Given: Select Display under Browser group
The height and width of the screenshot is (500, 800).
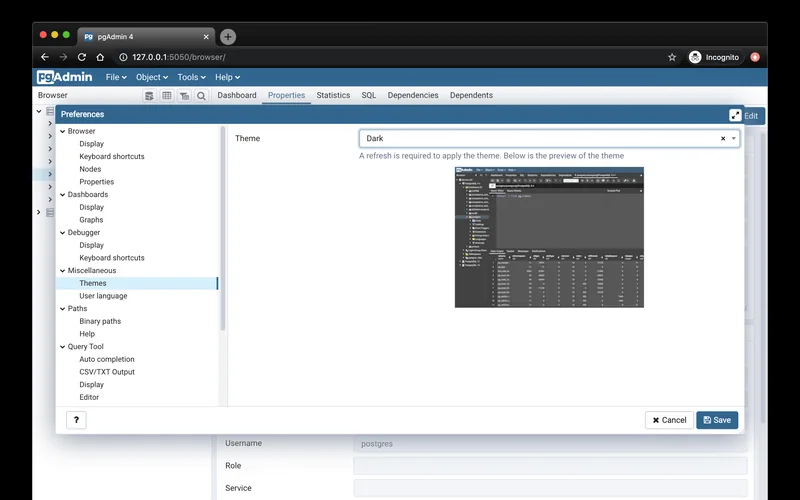Looking at the screenshot, I should (91, 144).
